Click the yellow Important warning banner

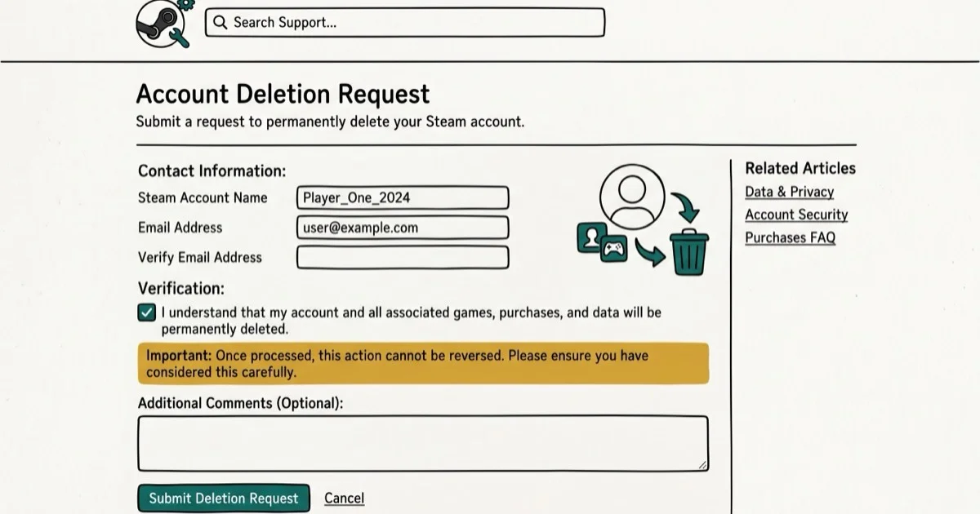click(423, 364)
